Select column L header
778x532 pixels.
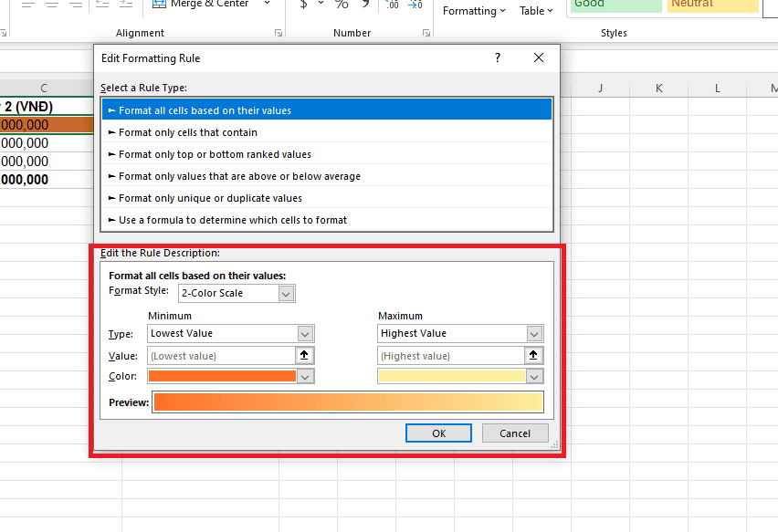718,89
